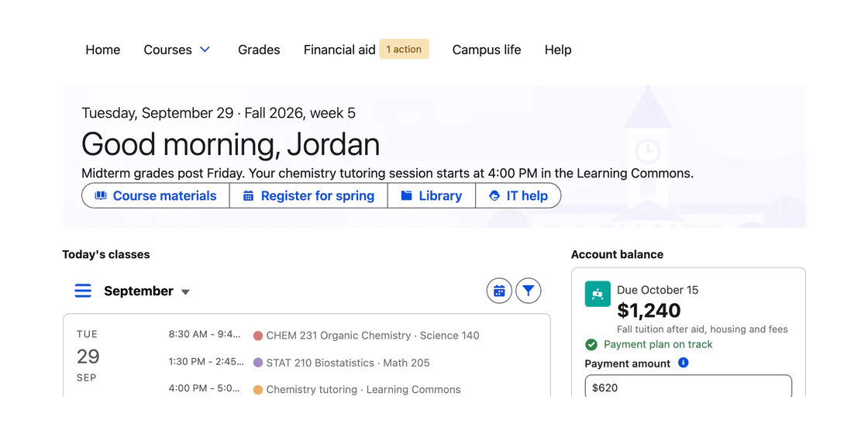Viewport: 868px width, 434px height.
Task: Open STAT 210 Biostatistics class
Action: (x=348, y=363)
